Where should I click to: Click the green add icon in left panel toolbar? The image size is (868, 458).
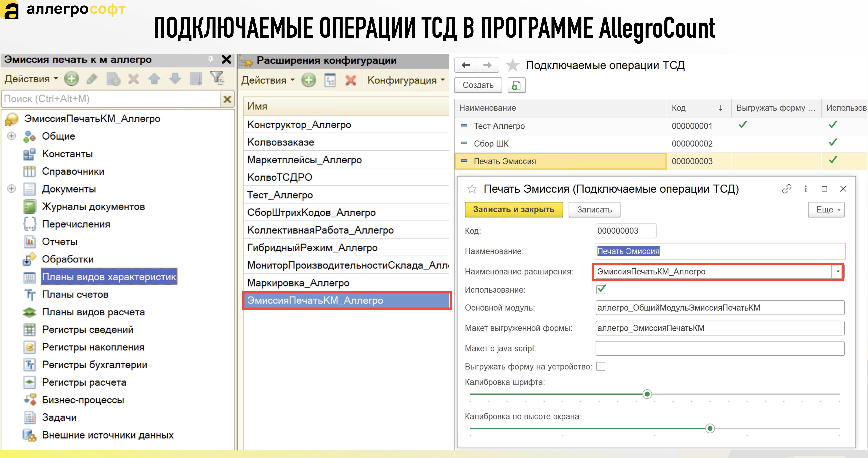coord(71,79)
